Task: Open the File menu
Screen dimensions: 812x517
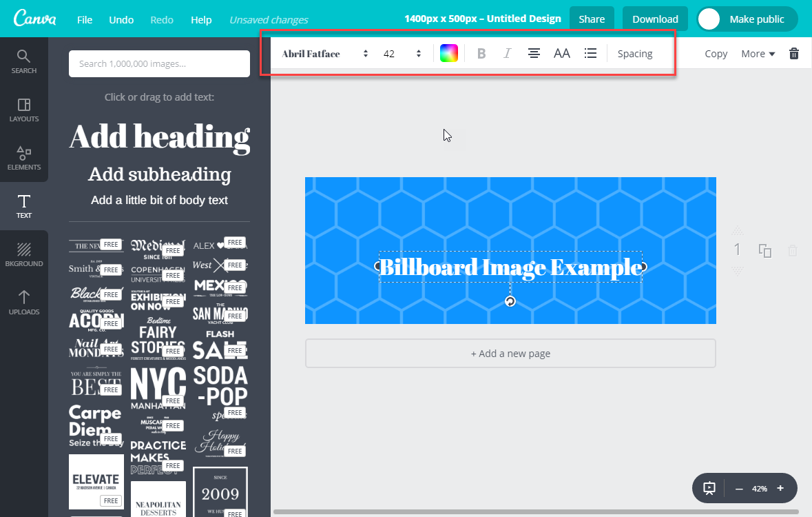Action: [85, 20]
